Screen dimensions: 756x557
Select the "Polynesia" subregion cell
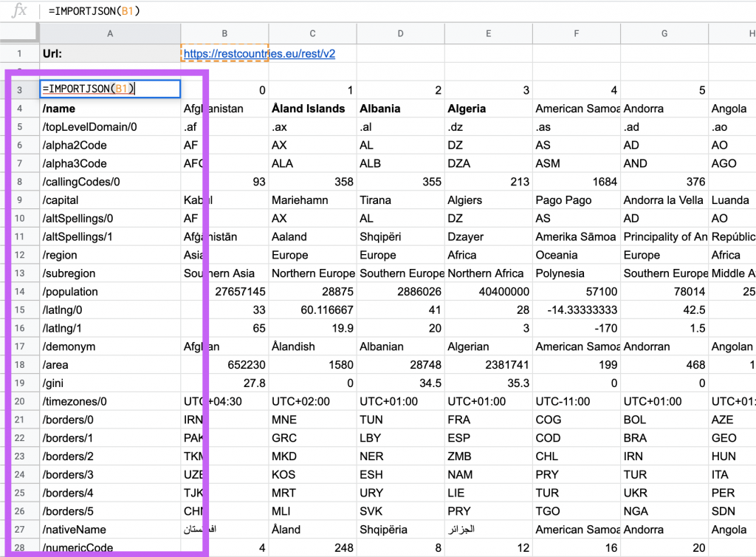(576, 273)
